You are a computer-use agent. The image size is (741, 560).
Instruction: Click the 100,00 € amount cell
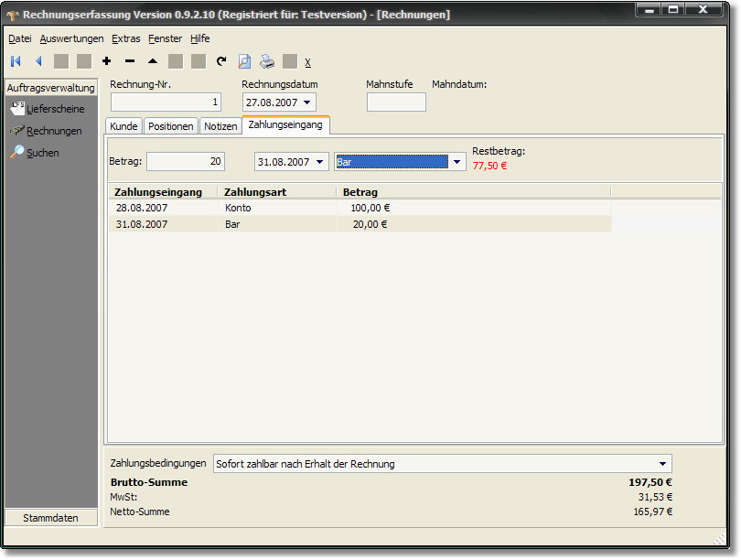[x=370, y=208]
